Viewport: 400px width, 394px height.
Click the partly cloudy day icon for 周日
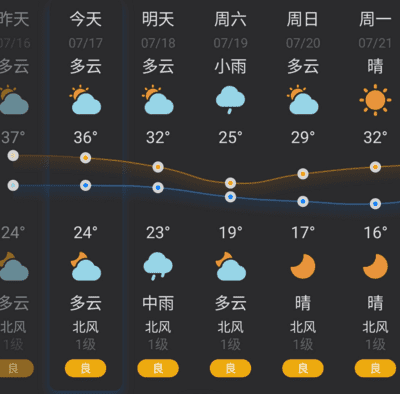click(x=303, y=100)
